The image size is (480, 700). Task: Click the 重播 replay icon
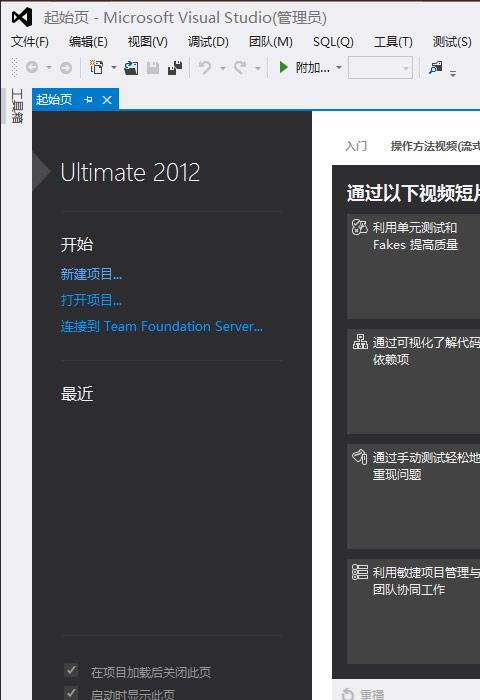(347, 694)
